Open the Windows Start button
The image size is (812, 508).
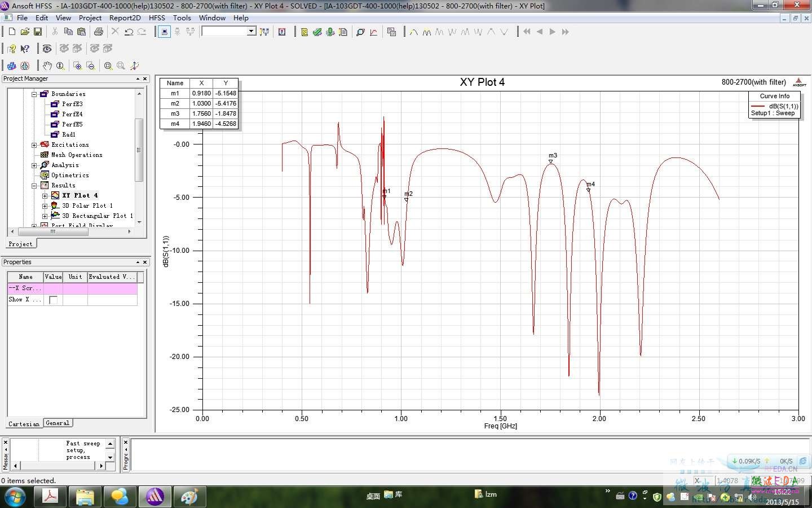coord(14,497)
